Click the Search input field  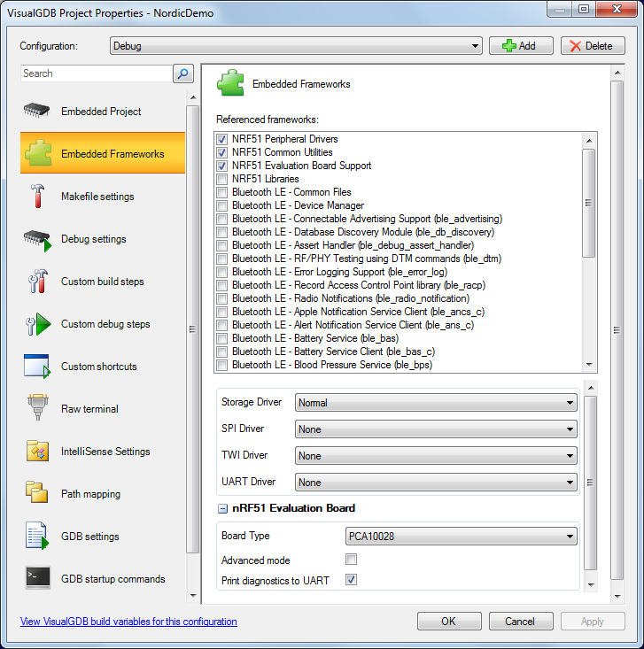(96, 73)
